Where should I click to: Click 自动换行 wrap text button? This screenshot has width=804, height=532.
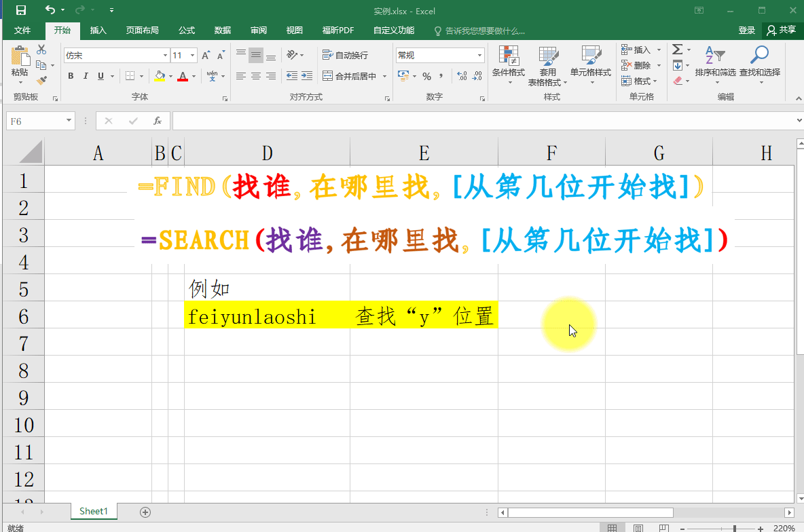[345, 55]
